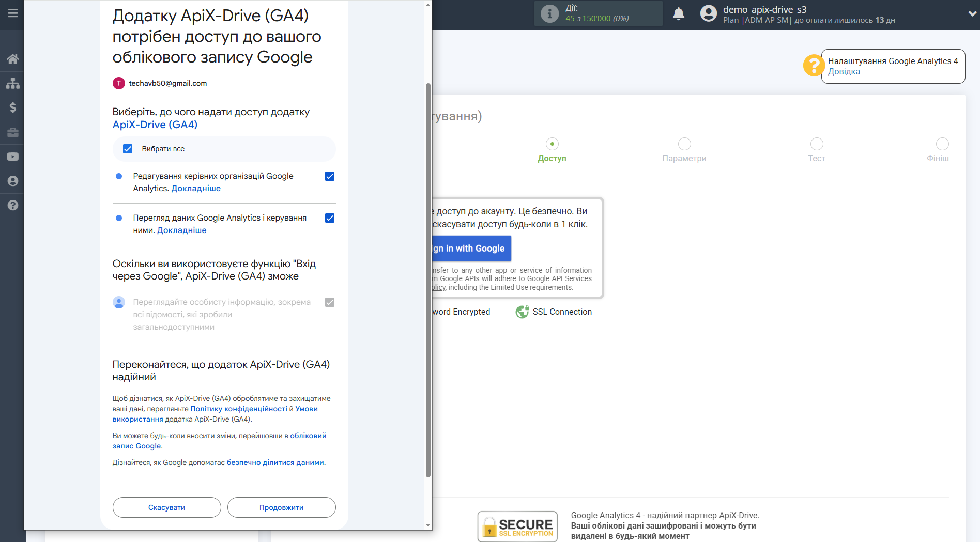Viewport: 980px width, 542px height.
Task: Click the info icon next to Дії
Action: [550, 13]
